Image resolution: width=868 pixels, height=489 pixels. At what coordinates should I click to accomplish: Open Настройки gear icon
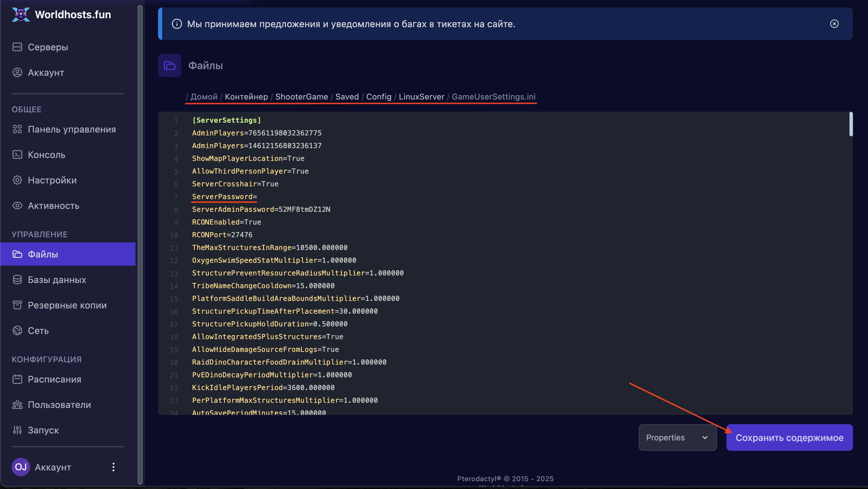(x=17, y=180)
